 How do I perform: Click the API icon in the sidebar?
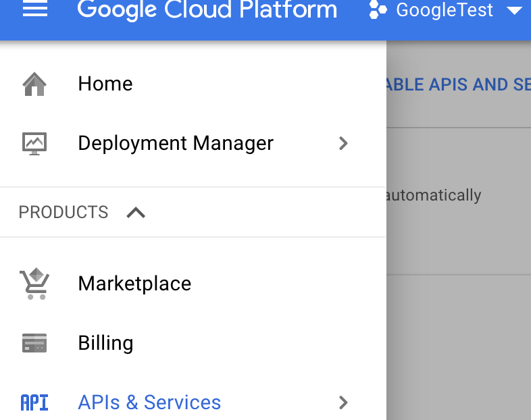(x=34, y=403)
